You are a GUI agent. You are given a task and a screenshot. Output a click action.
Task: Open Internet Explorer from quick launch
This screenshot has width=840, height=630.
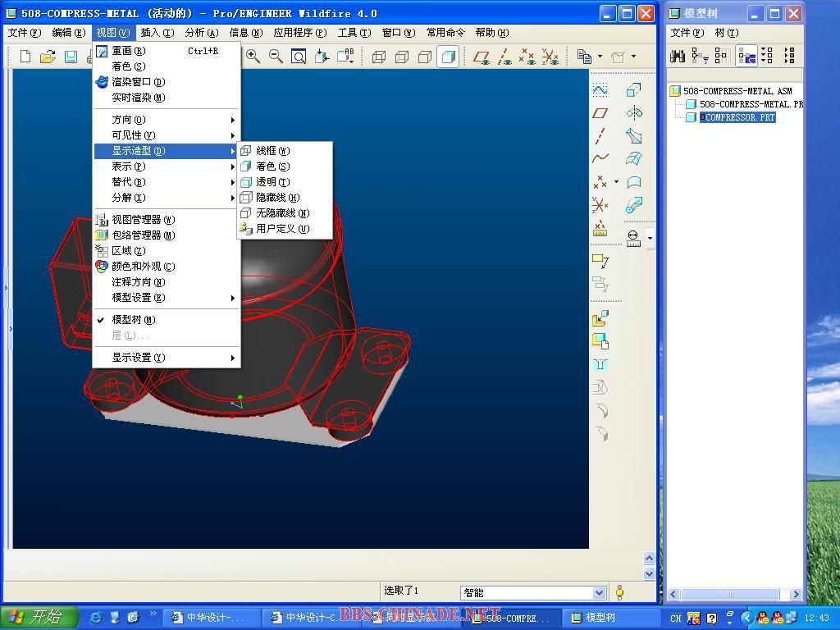pyautogui.click(x=95, y=618)
